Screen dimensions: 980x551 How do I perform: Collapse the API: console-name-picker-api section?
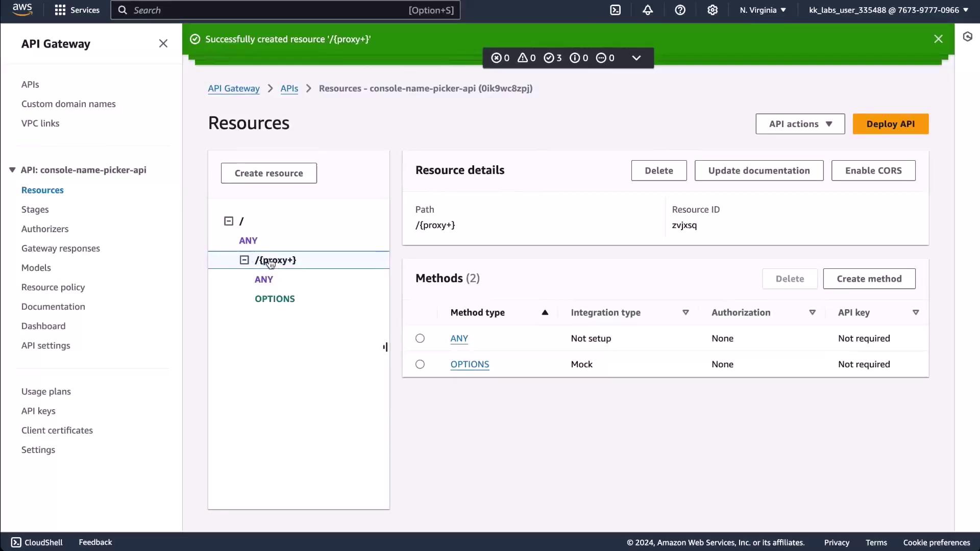coord(12,170)
